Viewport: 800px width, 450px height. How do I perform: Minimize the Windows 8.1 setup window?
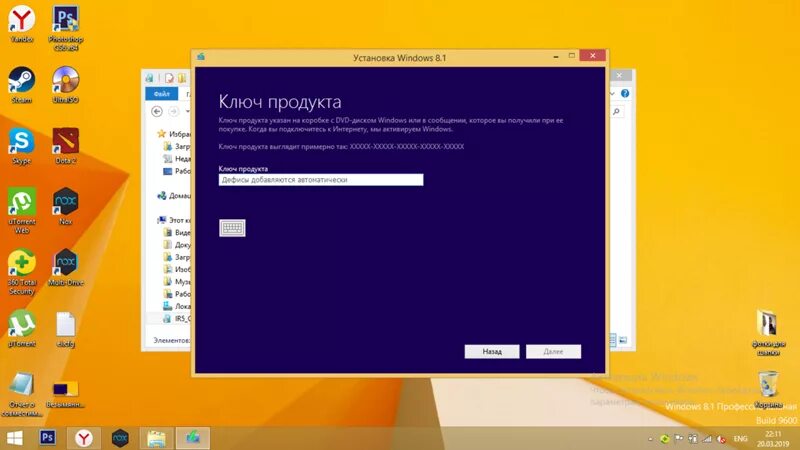[556, 56]
